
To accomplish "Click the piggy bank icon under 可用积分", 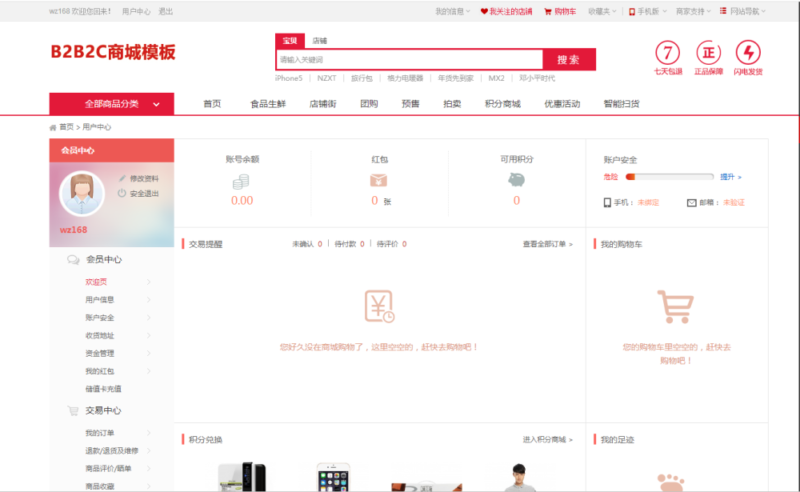I will 516,180.
